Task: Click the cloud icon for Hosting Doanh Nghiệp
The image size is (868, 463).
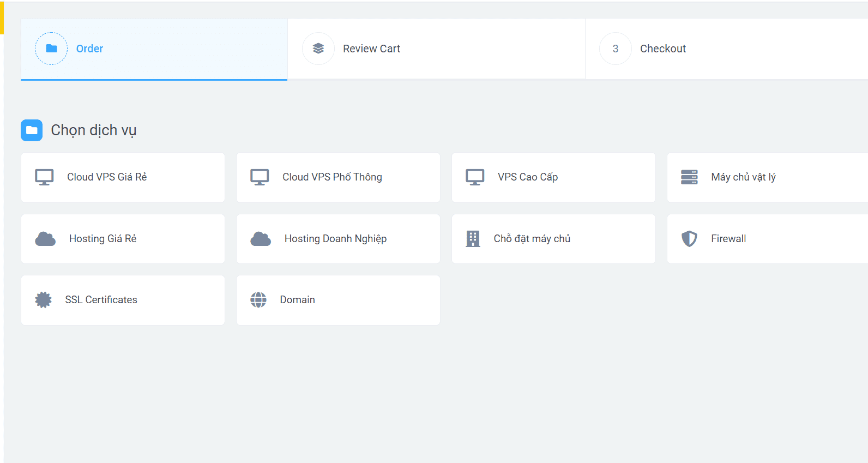Action: coord(261,239)
